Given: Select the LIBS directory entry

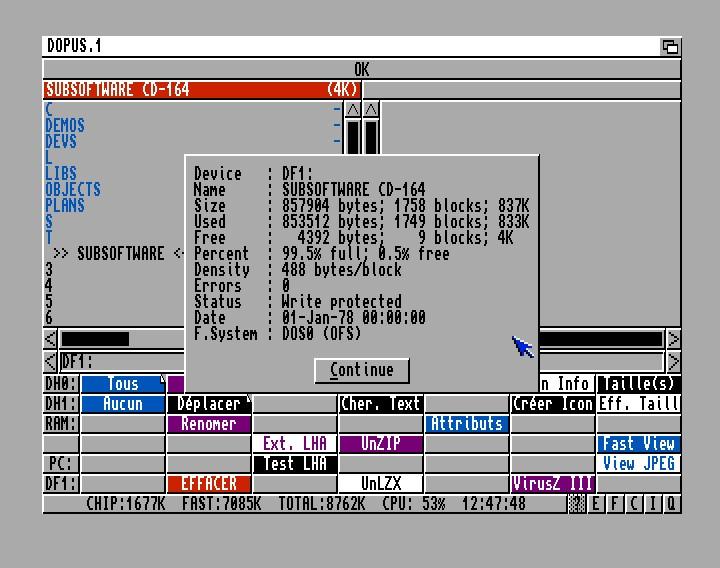Looking at the screenshot, I should [61, 174].
